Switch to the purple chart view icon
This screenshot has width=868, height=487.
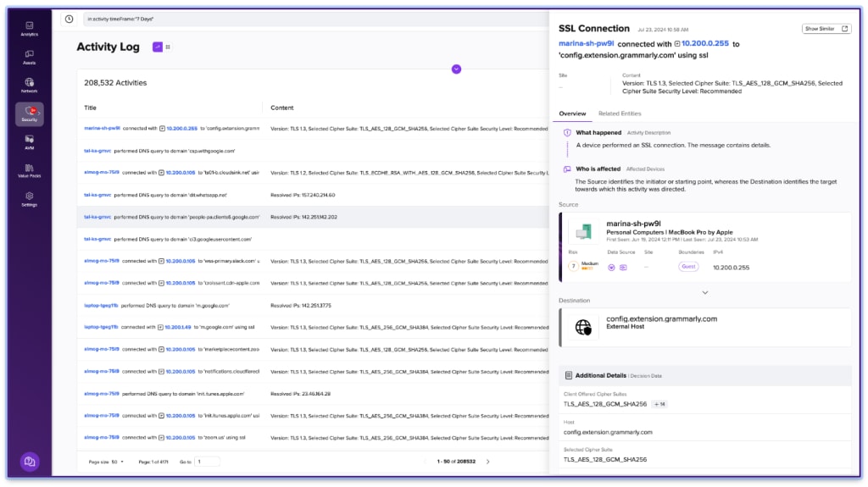[x=157, y=47]
